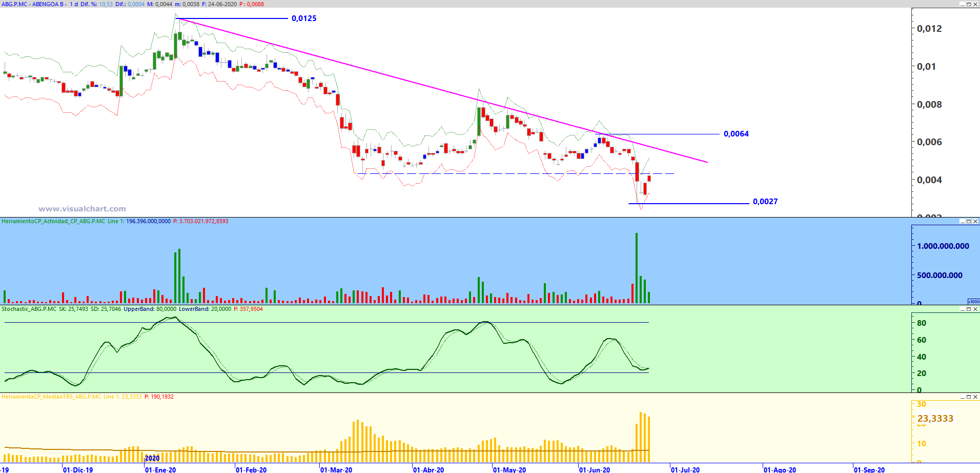Click the 01-Sep-20 date axis label
Screen dimensions: 980x473
click(x=869, y=469)
